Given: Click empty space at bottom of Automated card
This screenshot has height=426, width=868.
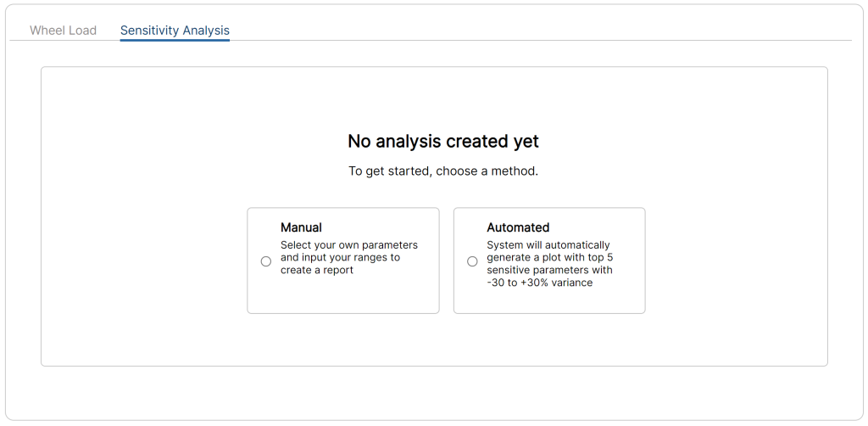Looking at the screenshot, I should tap(549, 302).
